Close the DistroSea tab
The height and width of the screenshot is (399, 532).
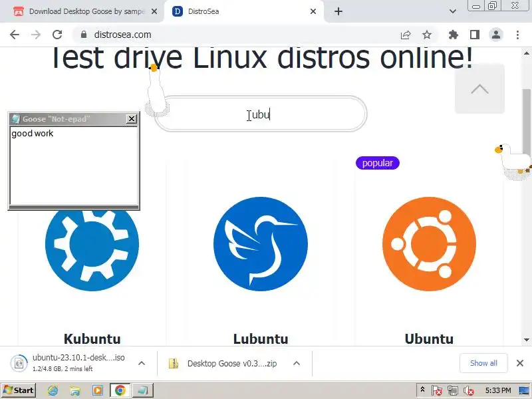point(313,11)
